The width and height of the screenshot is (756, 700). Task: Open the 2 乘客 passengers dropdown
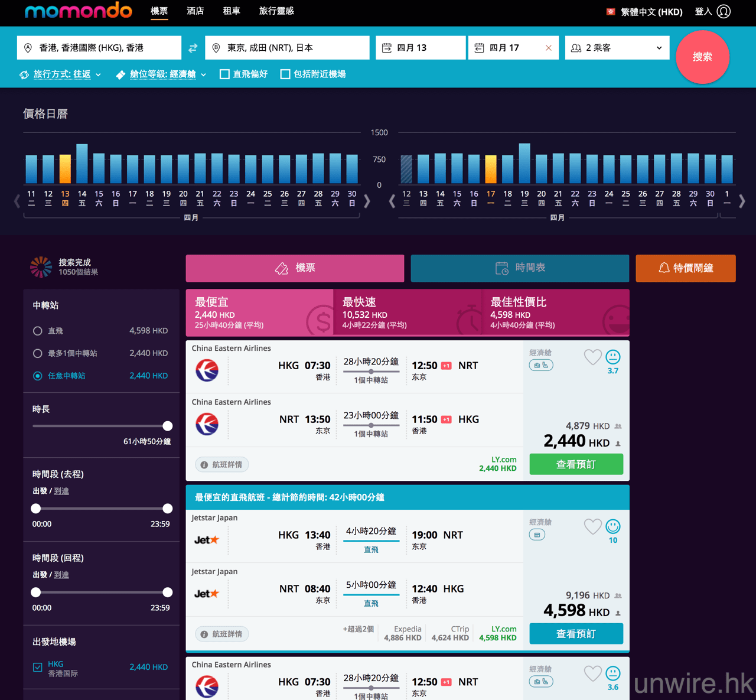pyautogui.click(x=617, y=48)
